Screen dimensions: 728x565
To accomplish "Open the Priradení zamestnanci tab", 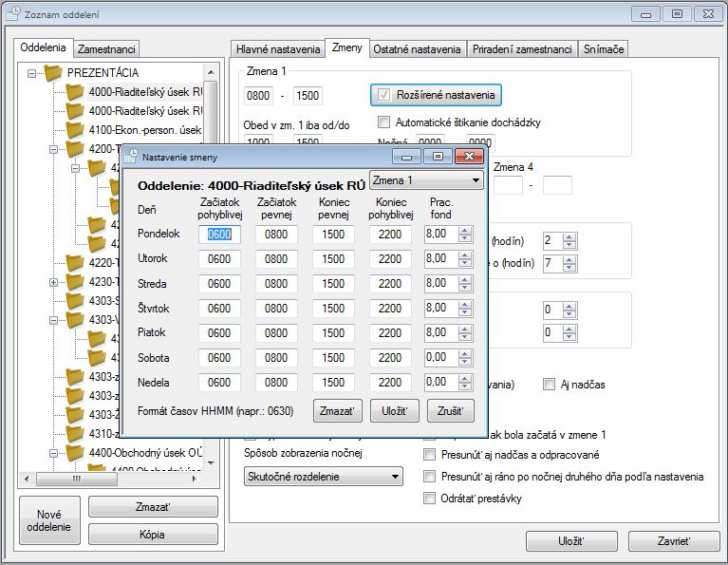I will pyautogui.click(x=522, y=49).
